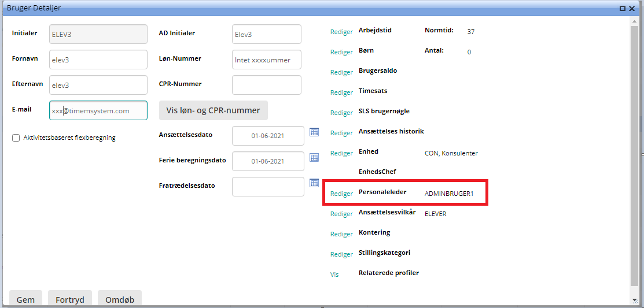Click Vis link for Relaterede profiler
644x308 pixels.
[334, 275]
